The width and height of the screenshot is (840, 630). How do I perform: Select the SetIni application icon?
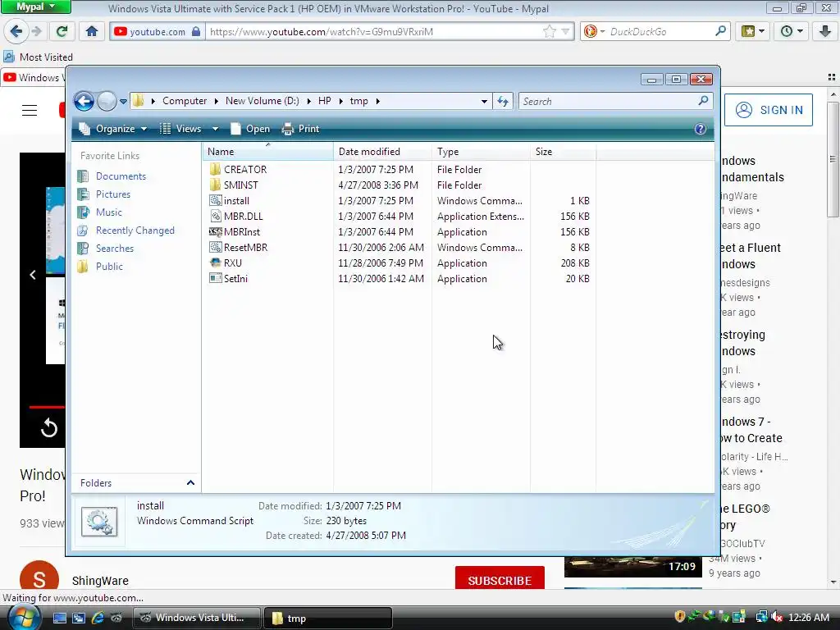216,279
